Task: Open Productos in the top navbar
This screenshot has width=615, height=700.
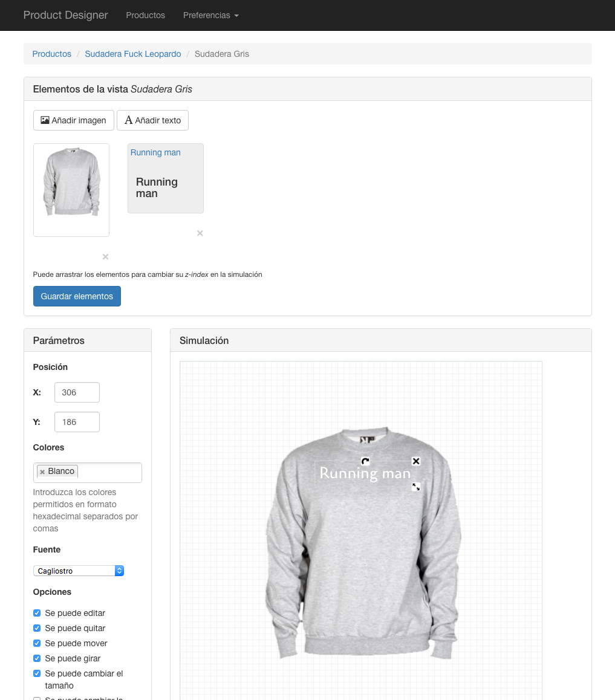Action: (145, 15)
